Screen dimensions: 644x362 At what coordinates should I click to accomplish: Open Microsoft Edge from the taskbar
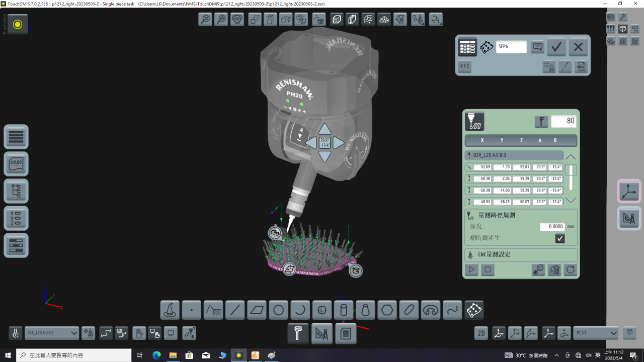156,355
